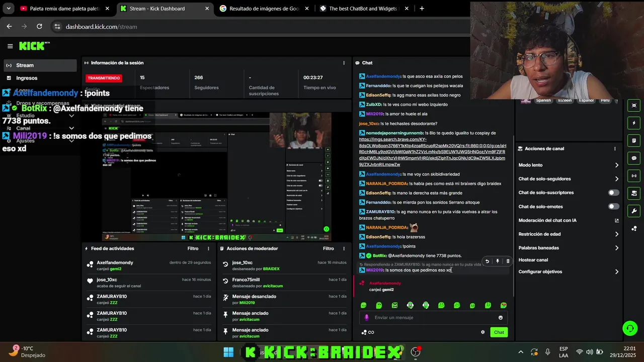Viewport: 644px width, 362px height.
Task: Click Hostear canal option
Action: 533,260
